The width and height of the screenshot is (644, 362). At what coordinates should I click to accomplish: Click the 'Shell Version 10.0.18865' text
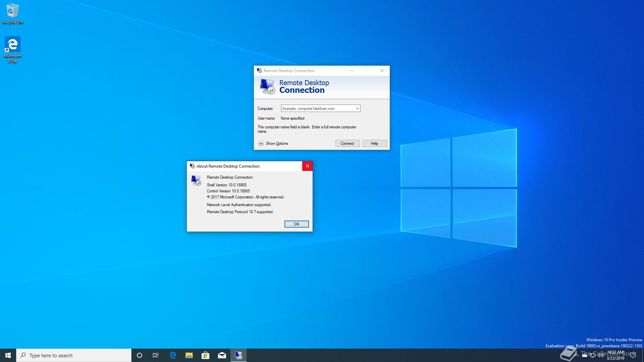(x=227, y=185)
